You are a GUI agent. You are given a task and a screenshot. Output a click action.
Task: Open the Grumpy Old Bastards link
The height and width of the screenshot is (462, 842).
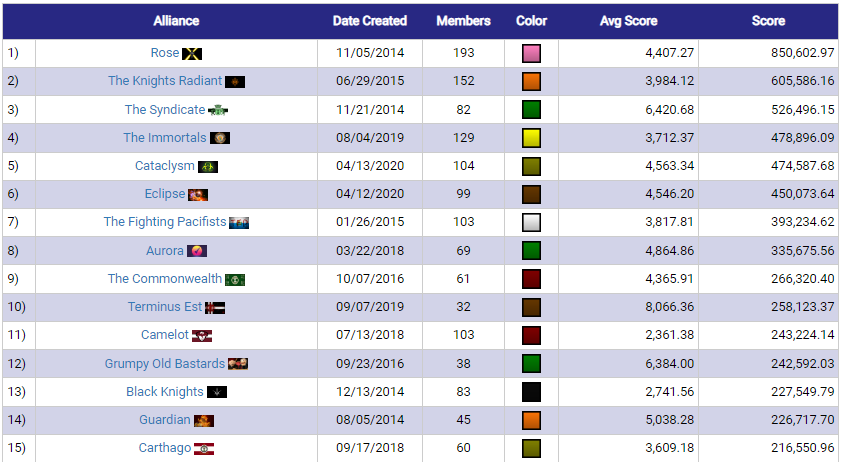click(164, 364)
